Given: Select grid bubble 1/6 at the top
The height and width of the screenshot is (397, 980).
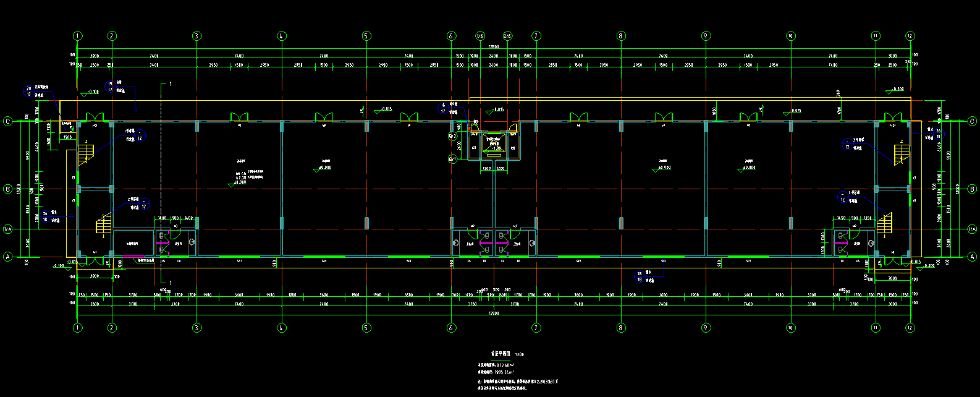Looking at the screenshot, I should (x=480, y=36).
